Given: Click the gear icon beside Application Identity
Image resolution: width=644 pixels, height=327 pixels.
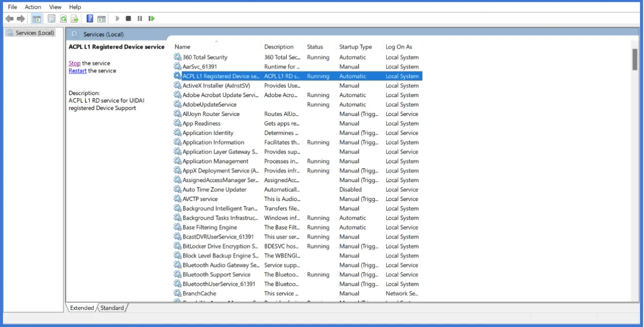Looking at the screenshot, I should pyautogui.click(x=178, y=133).
